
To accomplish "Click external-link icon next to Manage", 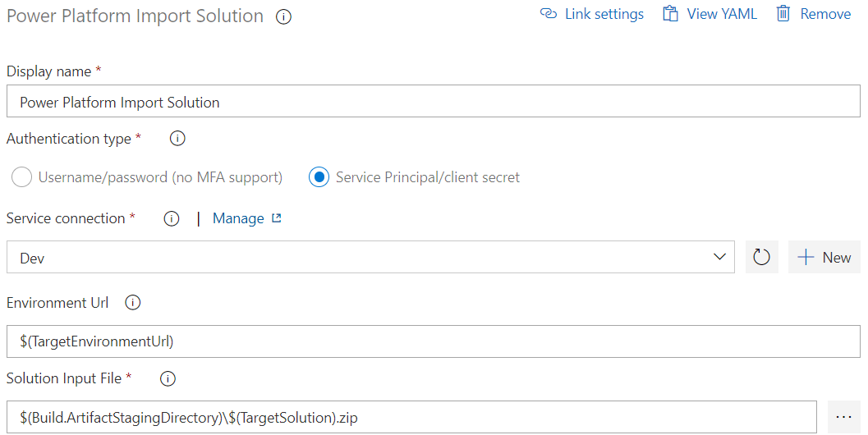I will pos(276,218).
